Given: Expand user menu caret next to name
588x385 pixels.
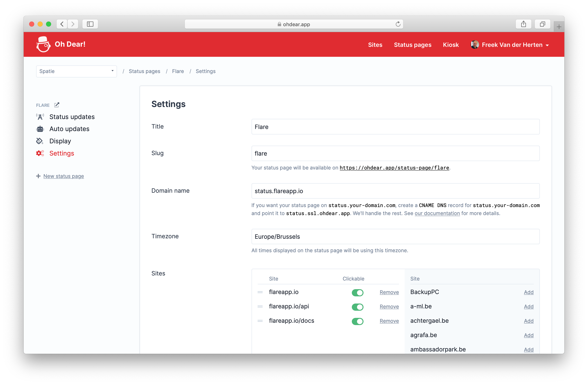Looking at the screenshot, I should (547, 45).
